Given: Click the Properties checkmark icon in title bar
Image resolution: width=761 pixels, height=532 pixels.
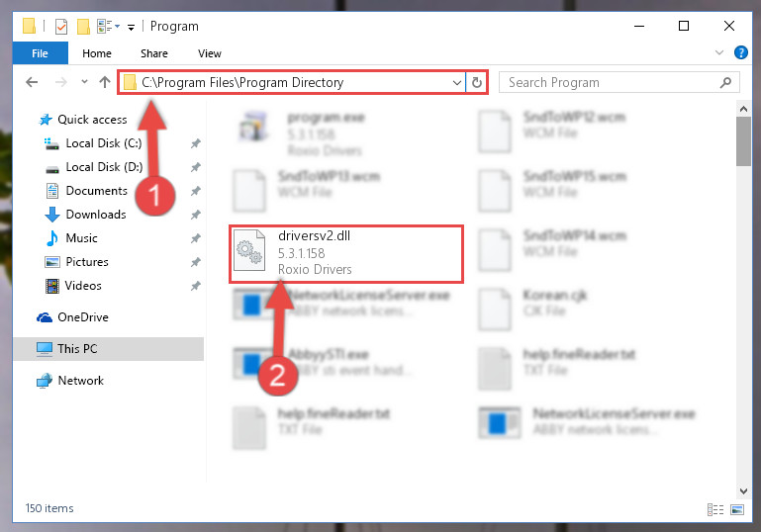Looking at the screenshot, I should (61, 26).
